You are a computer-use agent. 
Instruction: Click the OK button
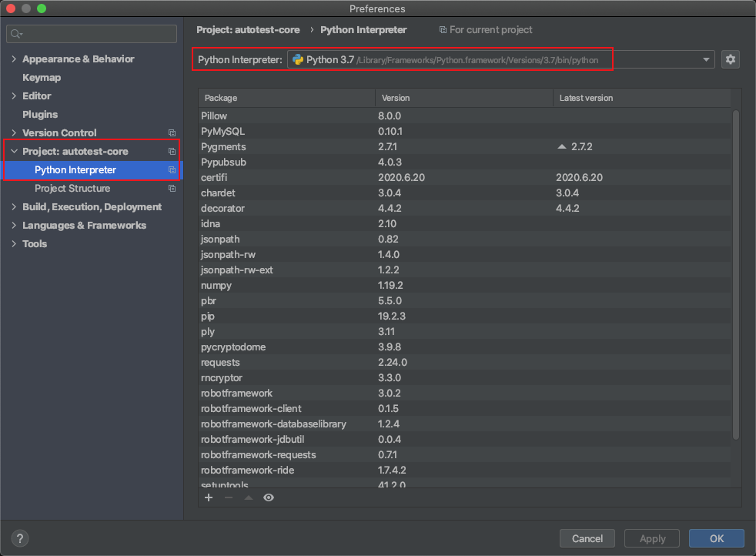[717, 538]
